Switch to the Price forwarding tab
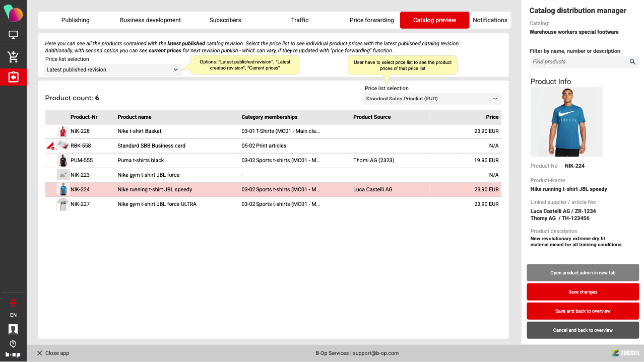 371,20
